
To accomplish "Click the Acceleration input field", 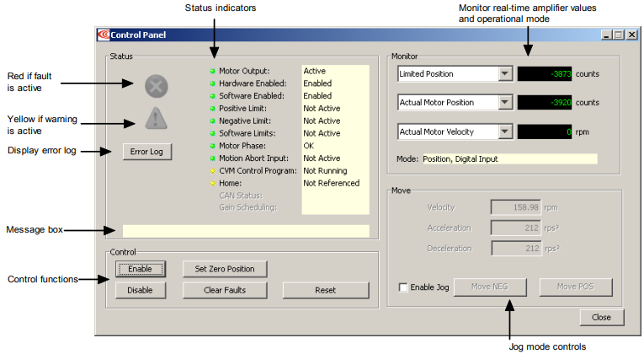I will pyautogui.click(x=516, y=228).
